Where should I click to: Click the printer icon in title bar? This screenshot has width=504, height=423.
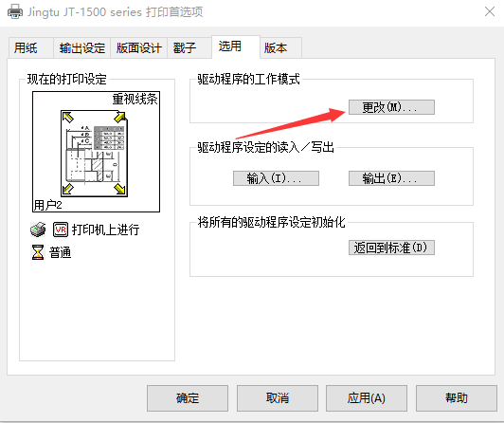(15, 12)
